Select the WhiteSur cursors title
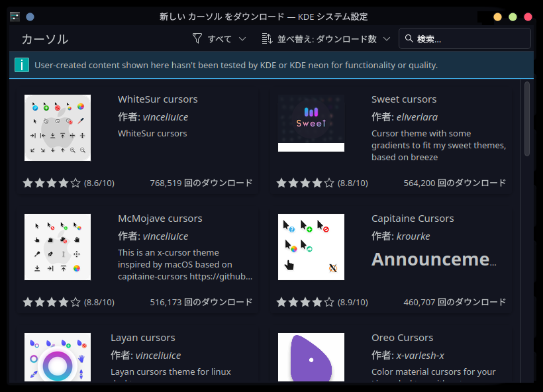This screenshot has height=392, width=543. pyautogui.click(x=158, y=99)
